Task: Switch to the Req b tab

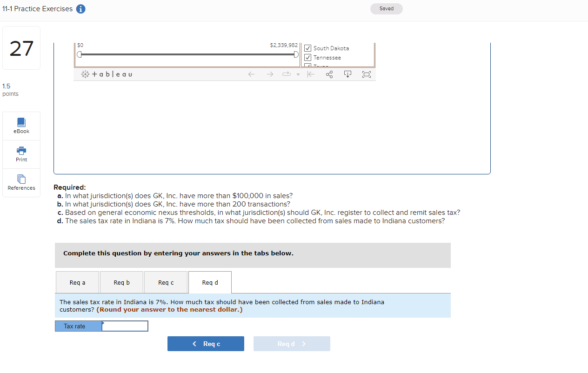Action: 121,282
